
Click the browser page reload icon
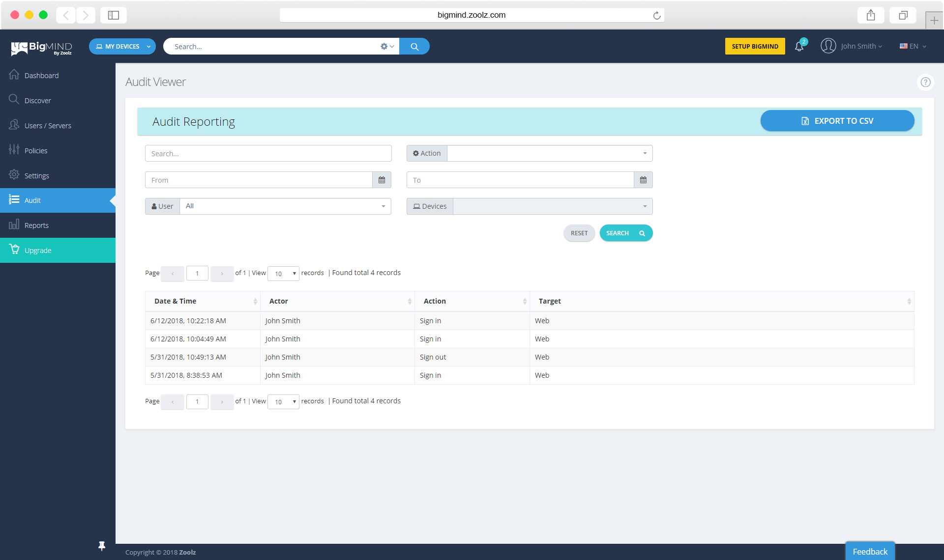[x=656, y=15]
